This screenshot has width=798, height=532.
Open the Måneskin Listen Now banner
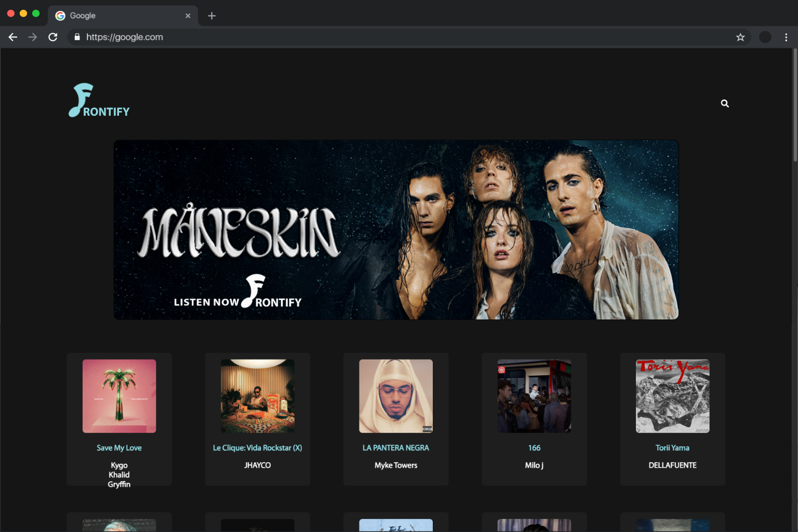pyautogui.click(x=396, y=230)
